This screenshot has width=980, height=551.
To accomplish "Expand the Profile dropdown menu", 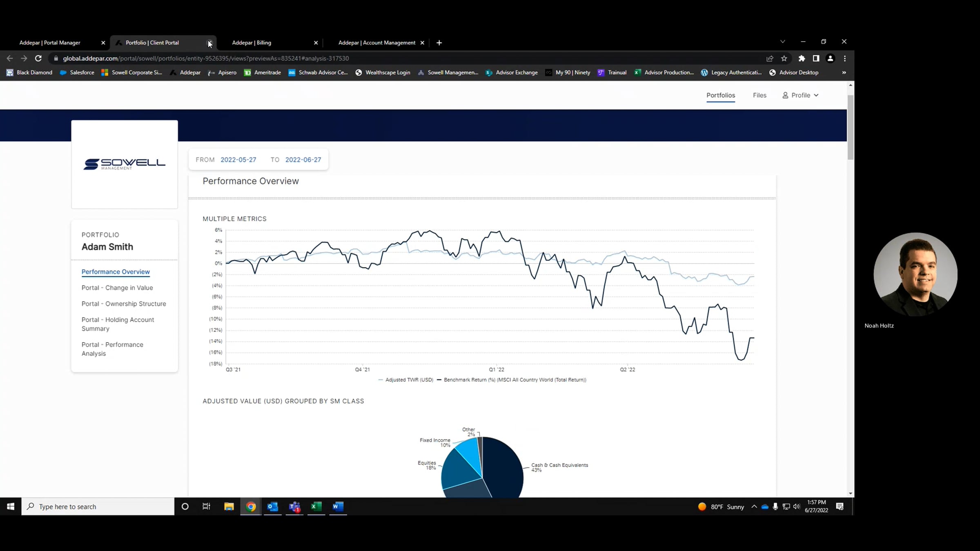I will coord(800,95).
